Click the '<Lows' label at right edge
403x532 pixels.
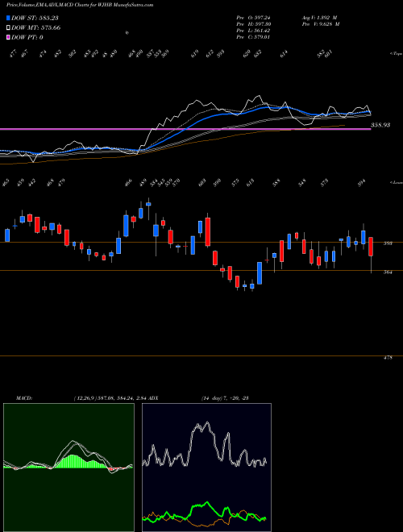point(396,182)
